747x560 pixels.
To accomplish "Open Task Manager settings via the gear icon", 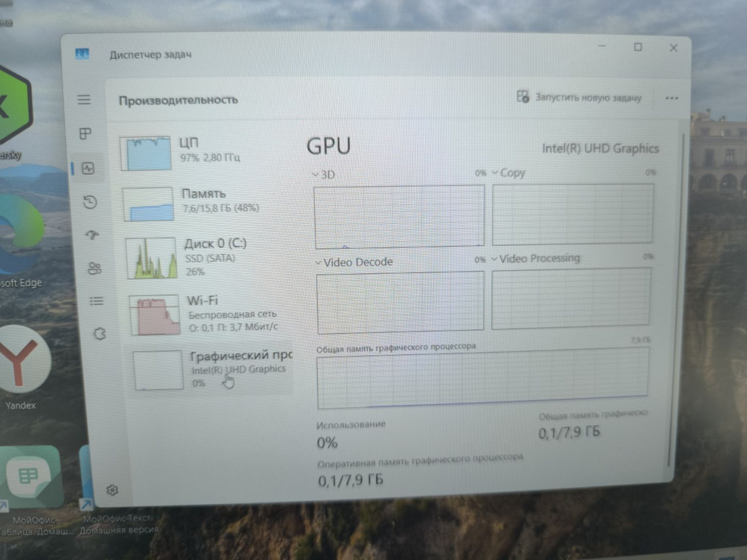I will (x=112, y=490).
